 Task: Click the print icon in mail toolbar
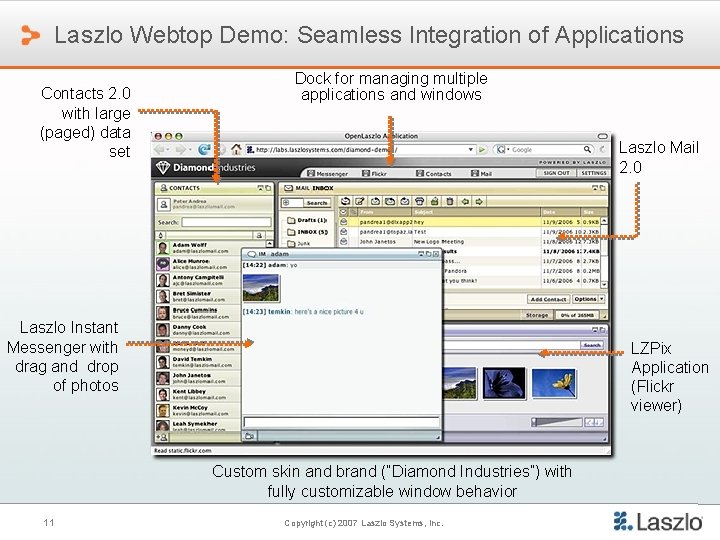419,201
